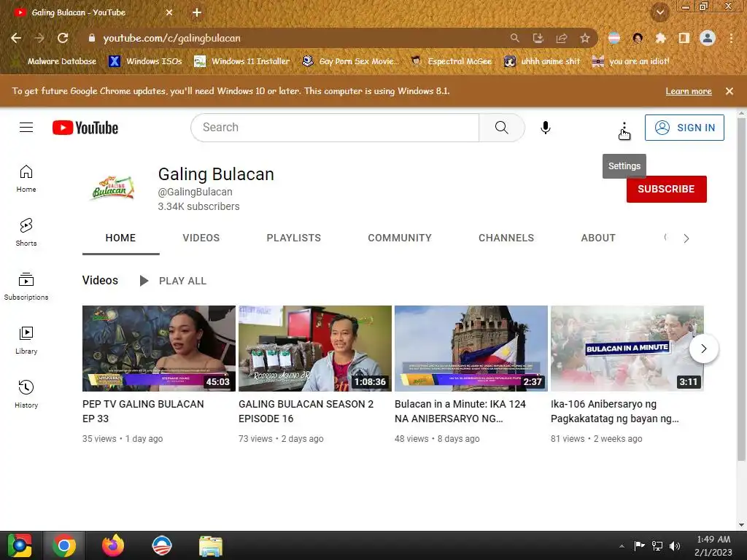This screenshot has width=747, height=560.
Task: Go back with the browser back arrow
Action: (x=16, y=38)
